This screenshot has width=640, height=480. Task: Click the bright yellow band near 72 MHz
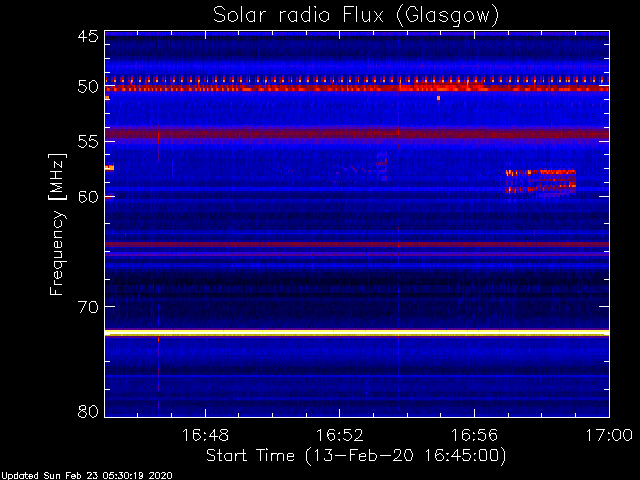(x=357, y=333)
